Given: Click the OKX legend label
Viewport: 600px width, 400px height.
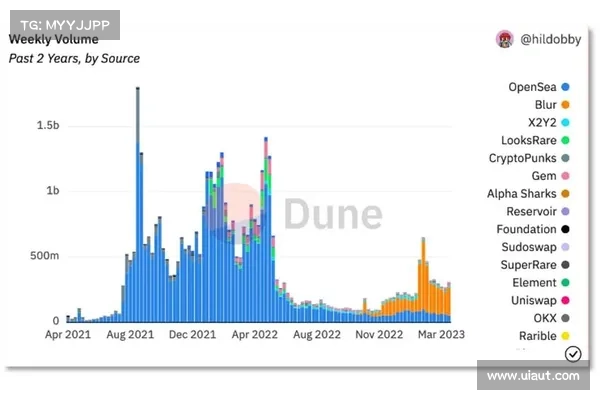Looking at the screenshot, I should coord(545,318).
